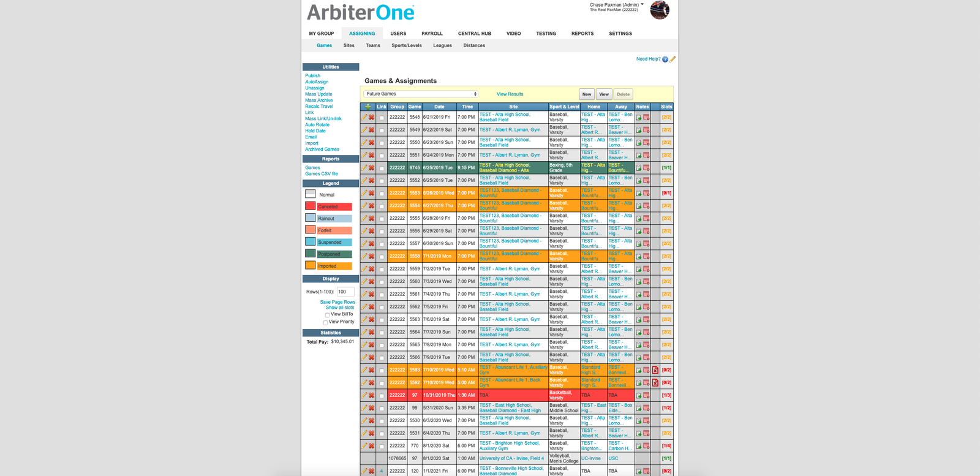980x476 pixels.
Task: Click the pencil icon for game 5558
Action: pyautogui.click(x=364, y=256)
